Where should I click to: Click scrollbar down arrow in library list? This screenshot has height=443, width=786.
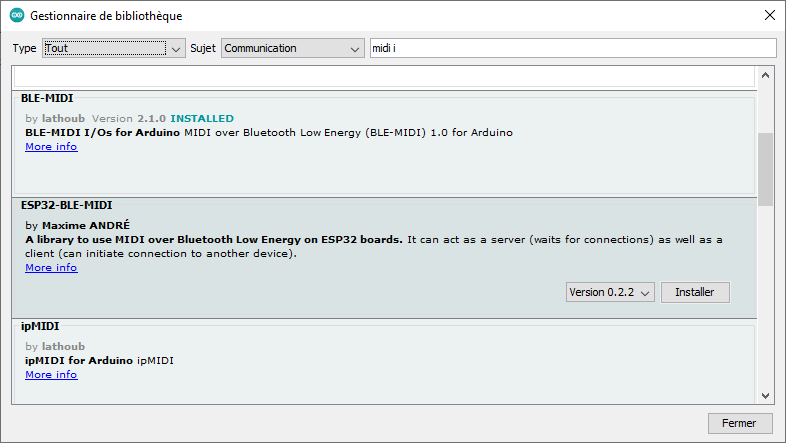click(765, 395)
